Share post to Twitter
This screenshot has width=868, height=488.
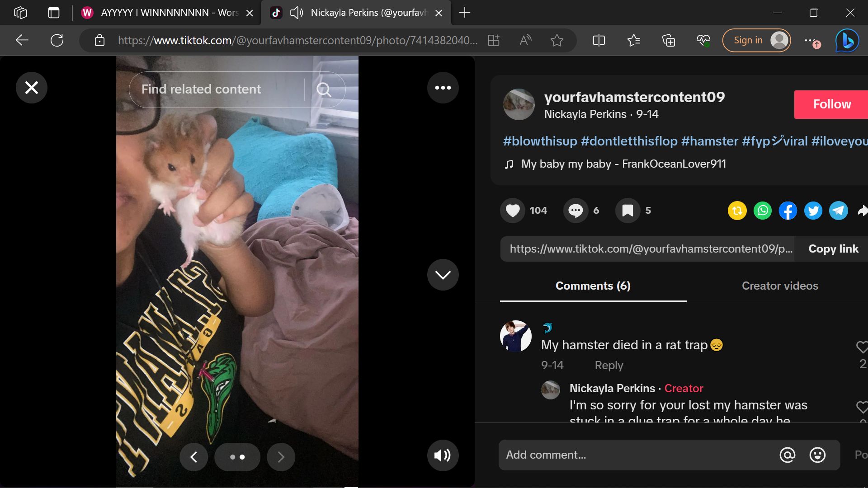click(813, 211)
